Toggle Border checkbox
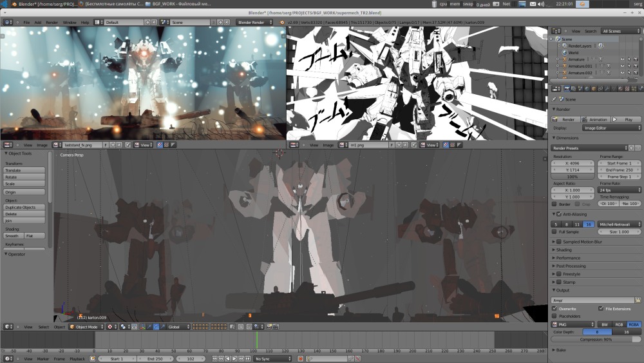The width and height of the screenshot is (644, 363). coord(554,204)
